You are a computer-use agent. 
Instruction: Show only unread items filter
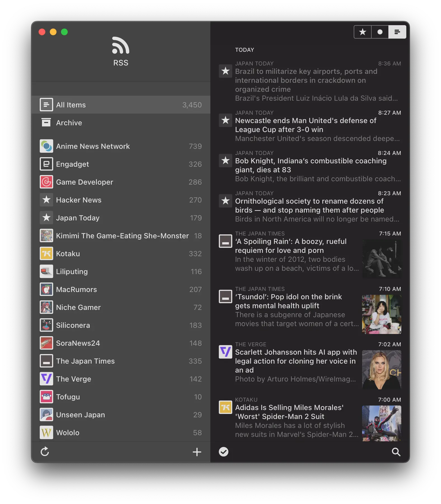coord(380,32)
